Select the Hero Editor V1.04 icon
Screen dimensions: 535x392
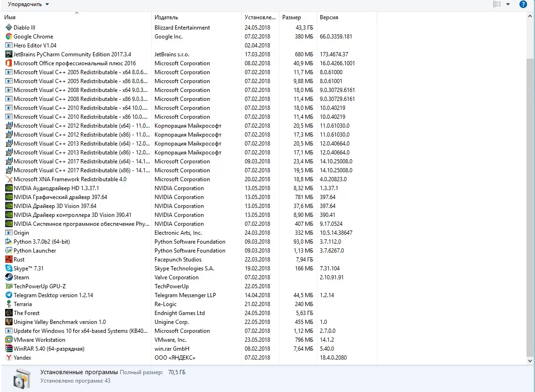(9, 46)
